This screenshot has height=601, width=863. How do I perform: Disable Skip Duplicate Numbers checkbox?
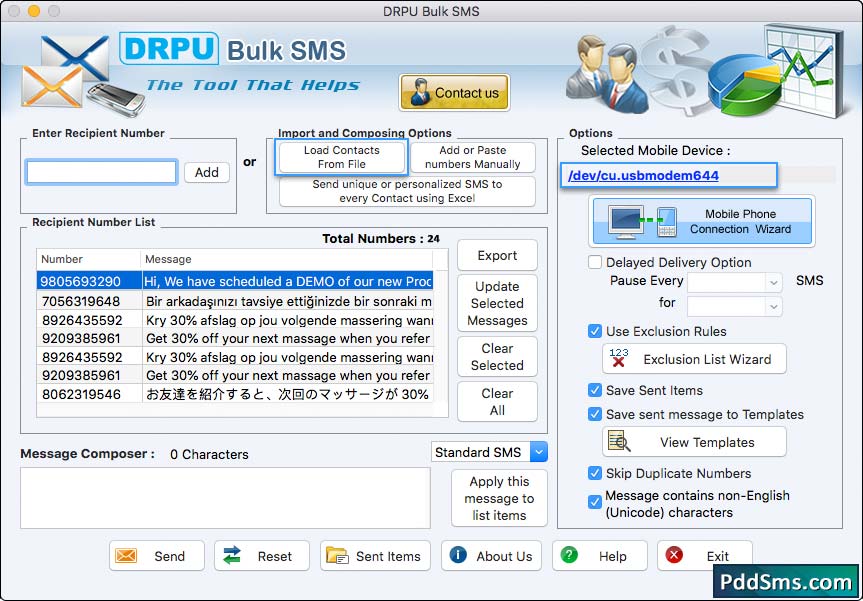[x=594, y=473]
